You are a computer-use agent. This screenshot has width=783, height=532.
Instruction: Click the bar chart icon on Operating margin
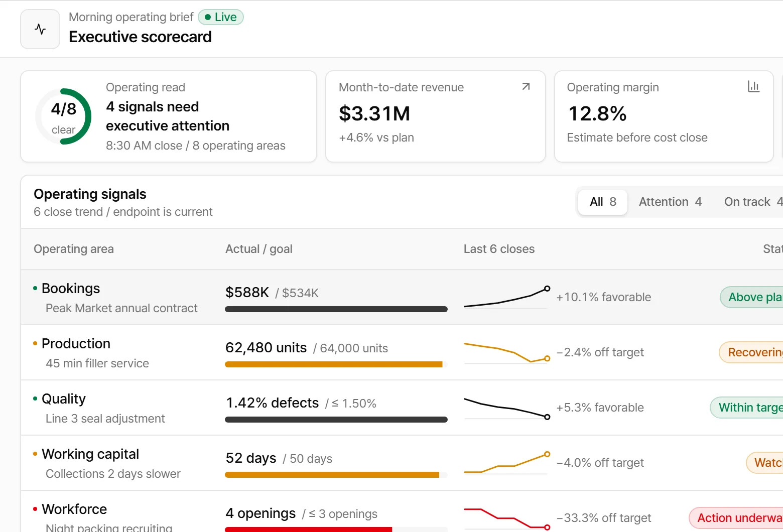(x=753, y=87)
